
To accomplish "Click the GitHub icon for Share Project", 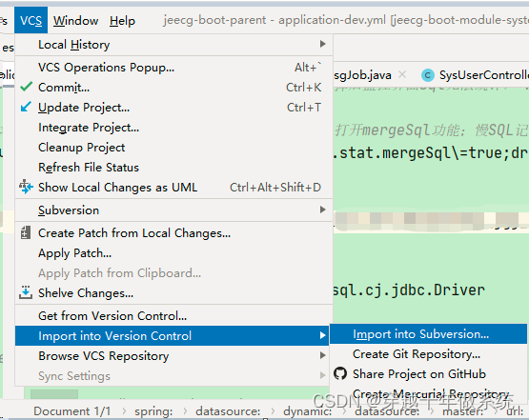I will (x=340, y=373).
